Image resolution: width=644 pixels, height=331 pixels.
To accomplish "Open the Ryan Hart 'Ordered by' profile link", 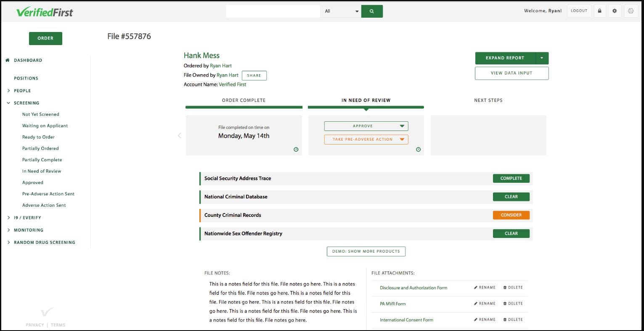I will click(x=220, y=66).
